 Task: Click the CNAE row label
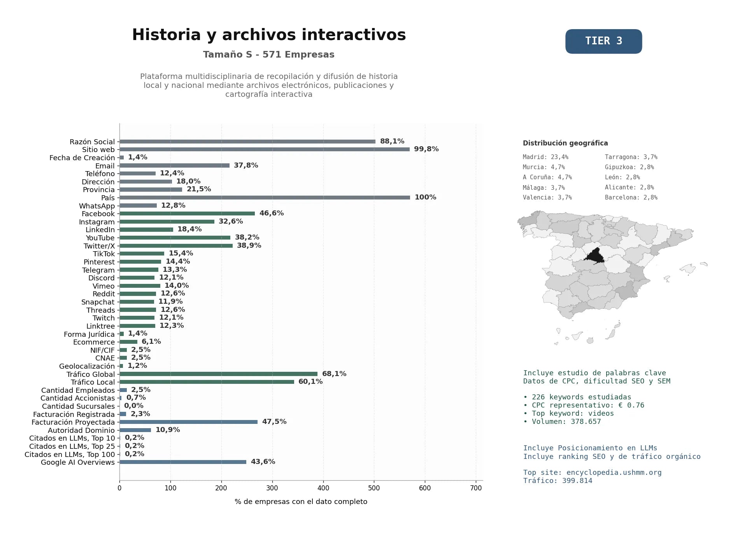pos(105,358)
